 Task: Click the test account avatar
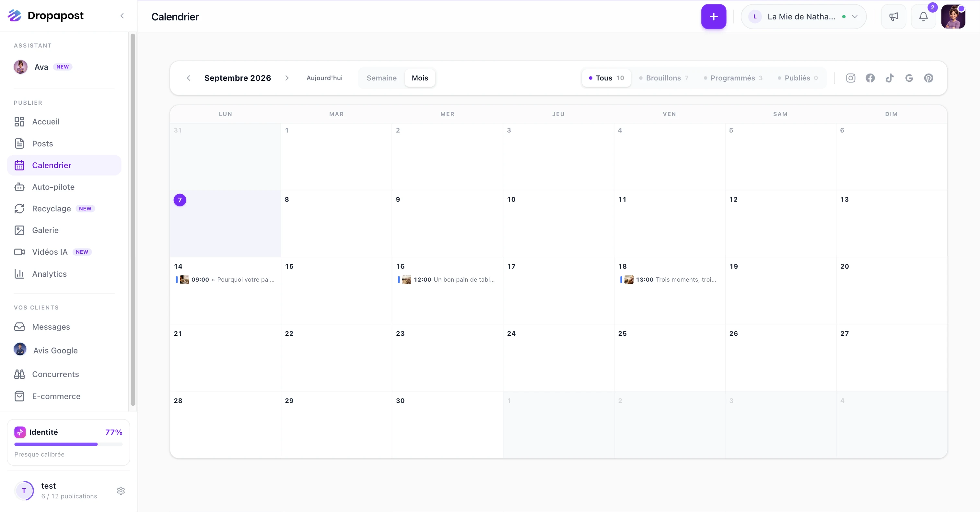click(x=24, y=491)
